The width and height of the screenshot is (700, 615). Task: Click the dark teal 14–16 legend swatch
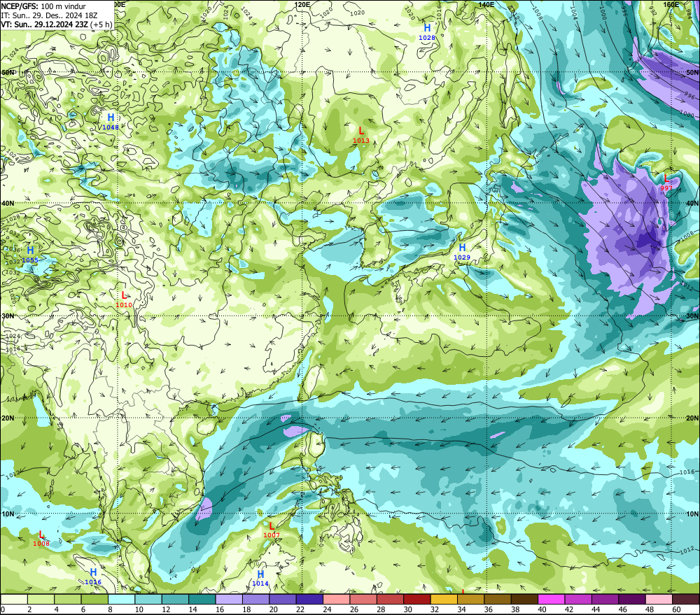202,599
